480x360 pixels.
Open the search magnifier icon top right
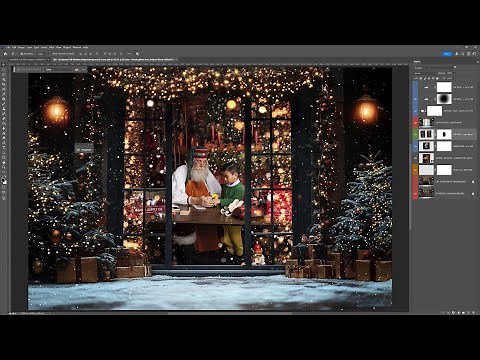463,54
